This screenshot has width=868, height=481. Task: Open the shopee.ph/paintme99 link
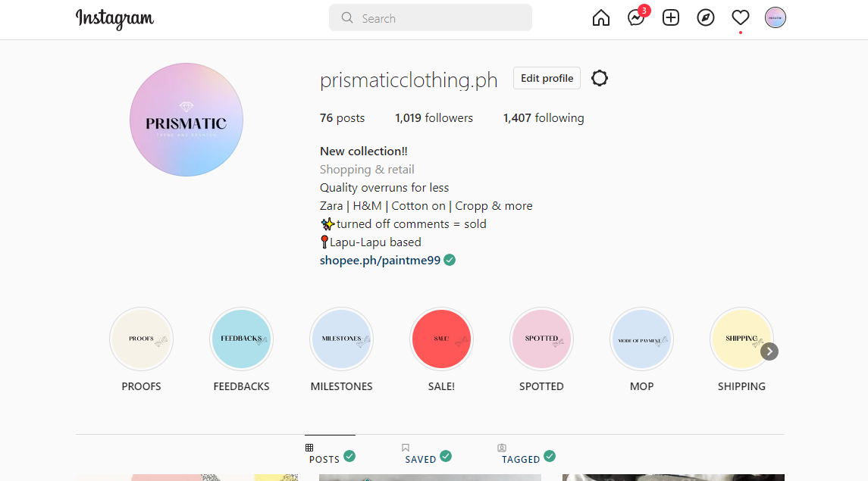(380, 261)
